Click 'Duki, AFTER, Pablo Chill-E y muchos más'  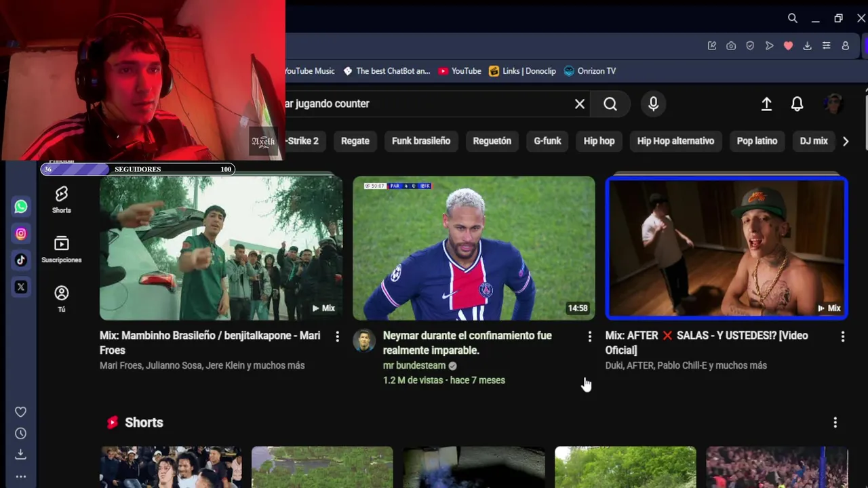[686, 365]
